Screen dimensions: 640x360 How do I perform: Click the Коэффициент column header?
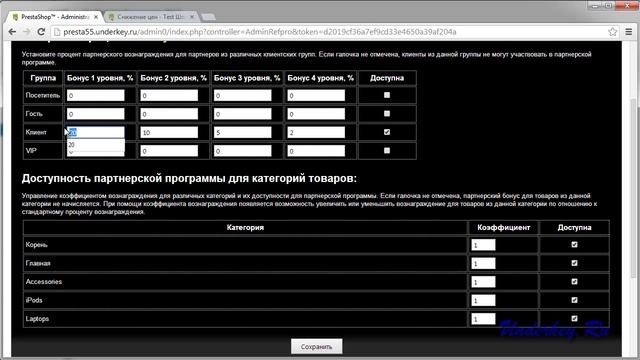[x=504, y=227]
